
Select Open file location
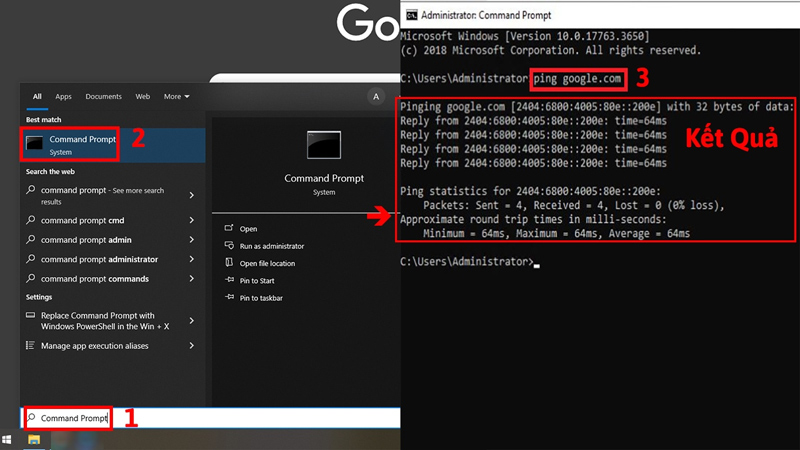[x=267, y=263]
